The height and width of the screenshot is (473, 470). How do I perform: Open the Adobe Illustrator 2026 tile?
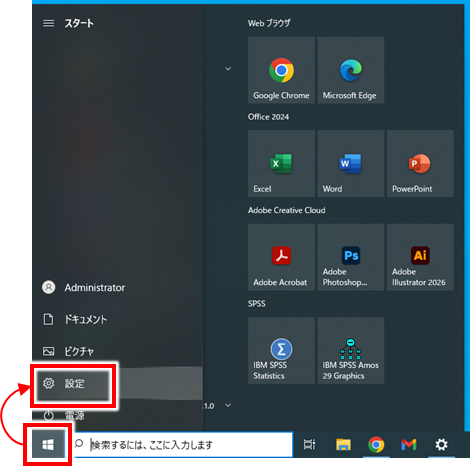420,257
